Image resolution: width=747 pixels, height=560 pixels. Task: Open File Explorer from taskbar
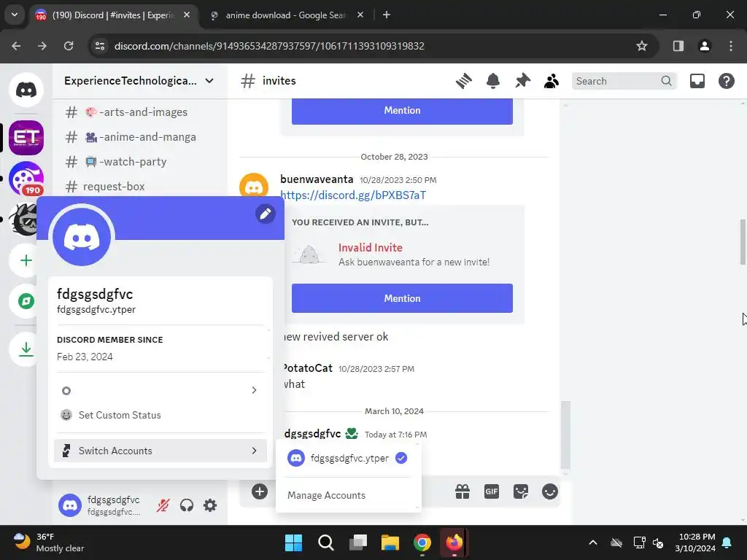[x=390, y=542]
